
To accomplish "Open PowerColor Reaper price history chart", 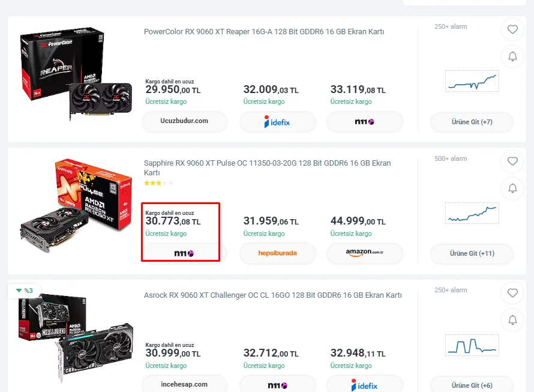I will point(472,81).
